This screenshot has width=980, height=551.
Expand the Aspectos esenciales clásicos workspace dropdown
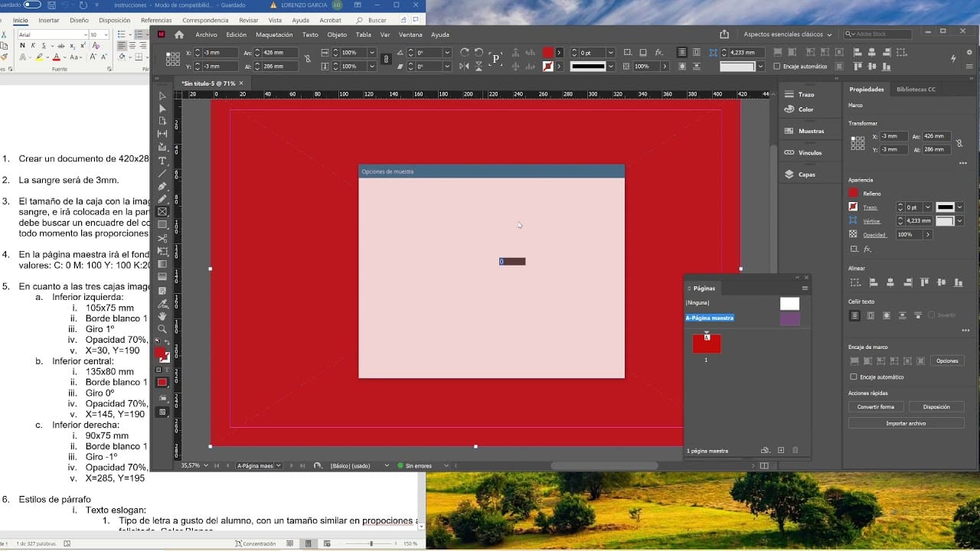(x=788, y=34)
